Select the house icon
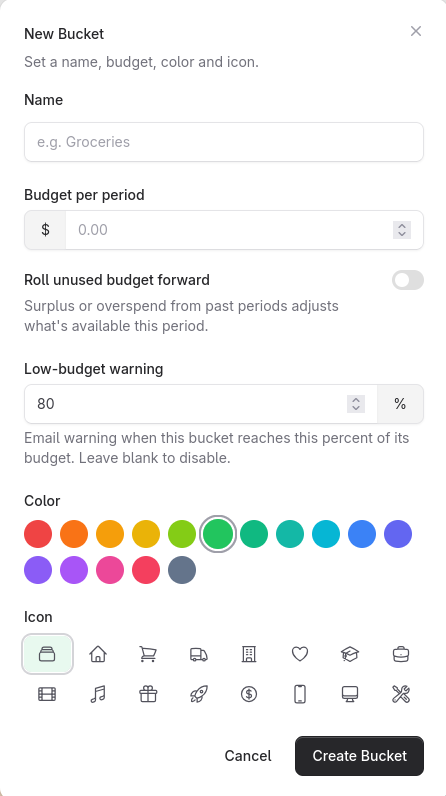 point(98,654)
